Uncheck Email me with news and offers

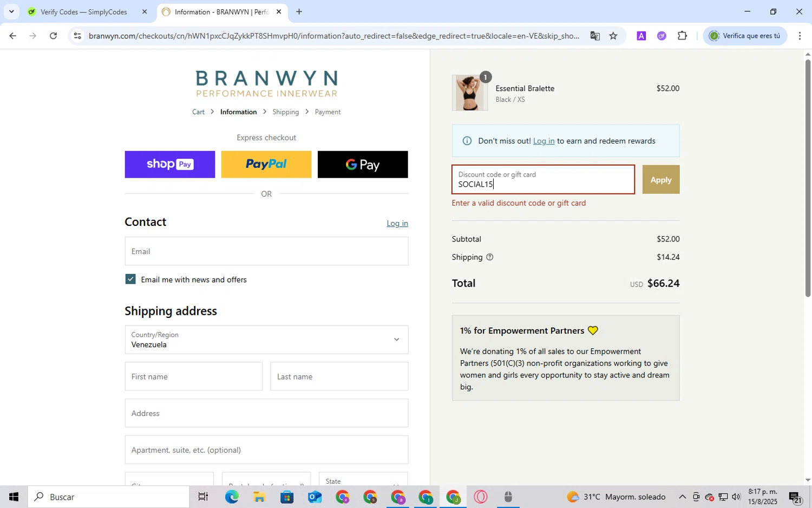pos(130,279)
